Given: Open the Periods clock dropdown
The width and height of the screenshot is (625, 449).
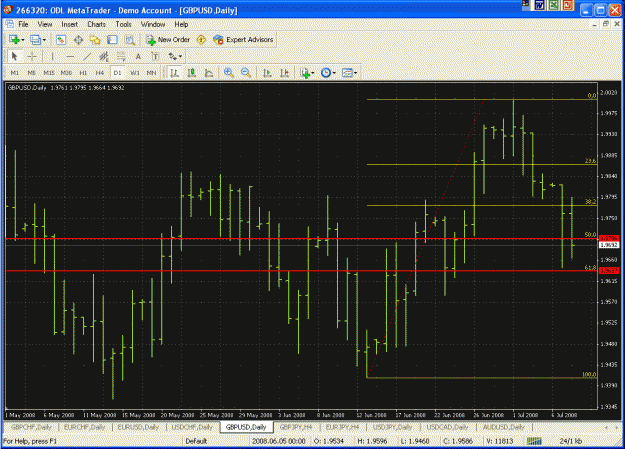Looking at the screenshot, I should [328, 73].
